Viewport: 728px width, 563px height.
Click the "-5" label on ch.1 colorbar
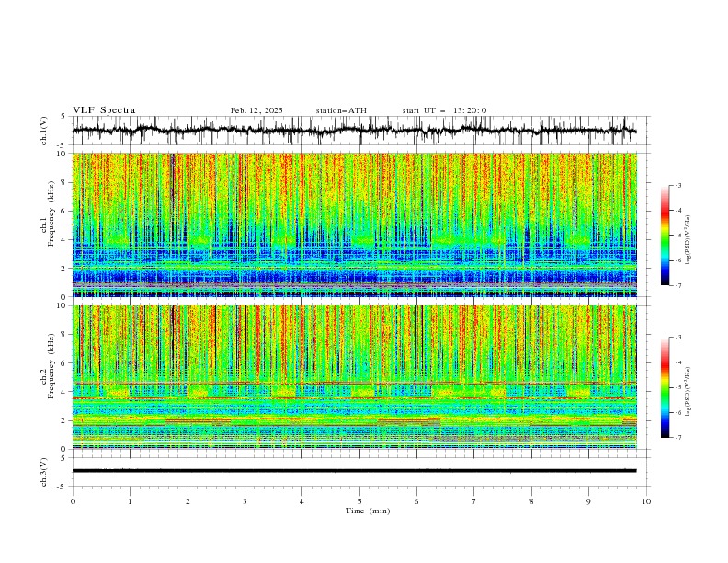(678, 236)
